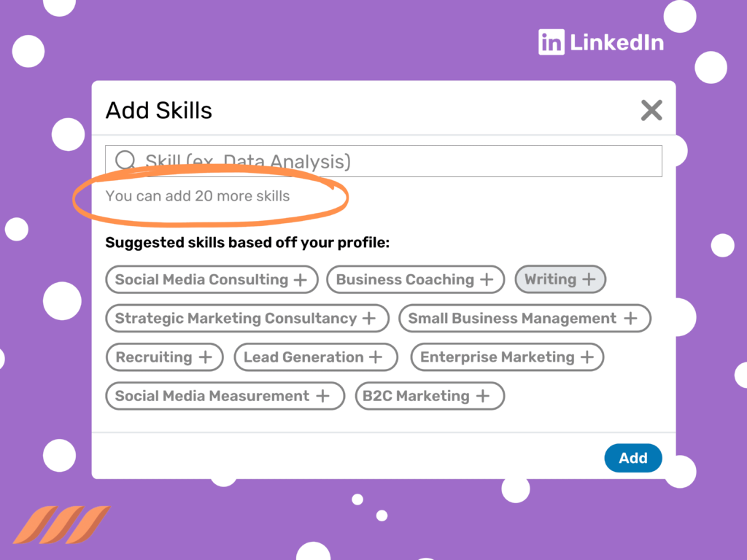The image size is (747, 560).
Task: Select the Business Coaching skill pill
Action: coord(415,279)
